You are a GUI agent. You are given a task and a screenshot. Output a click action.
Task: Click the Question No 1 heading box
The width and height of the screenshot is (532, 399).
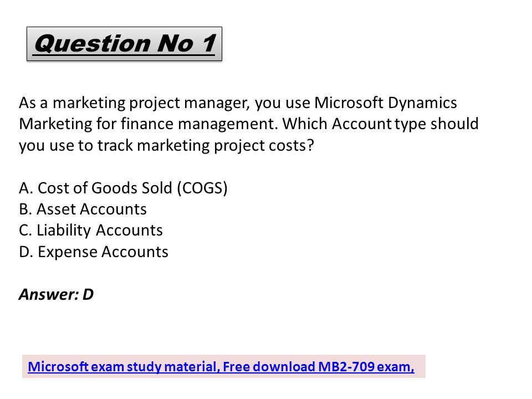coord(124,44)
